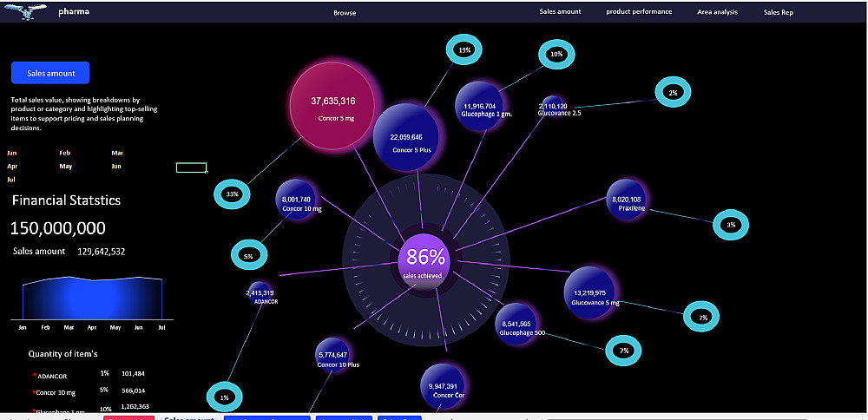Click the Financial Statstics heading

67,200
